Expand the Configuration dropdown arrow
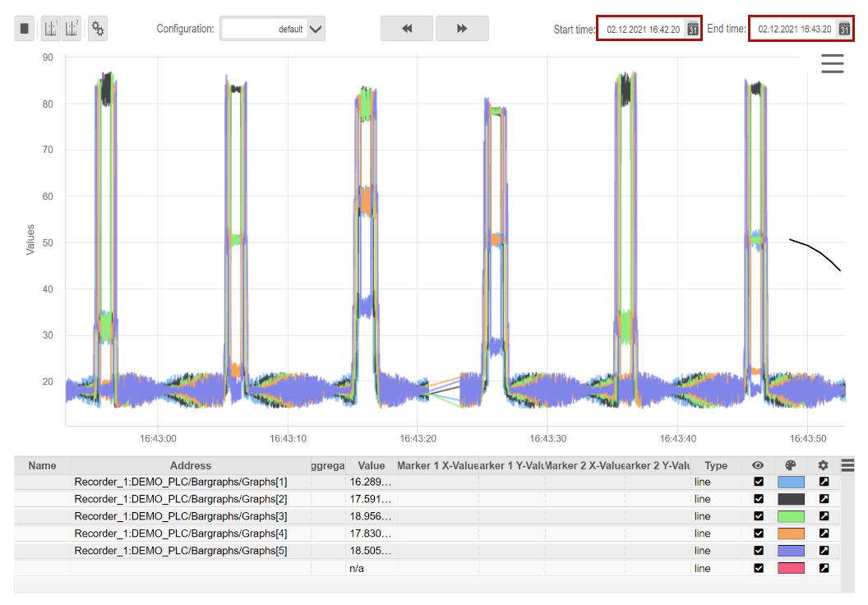The width and height of the screenshot is (868, 605). (x=316, y=29)
